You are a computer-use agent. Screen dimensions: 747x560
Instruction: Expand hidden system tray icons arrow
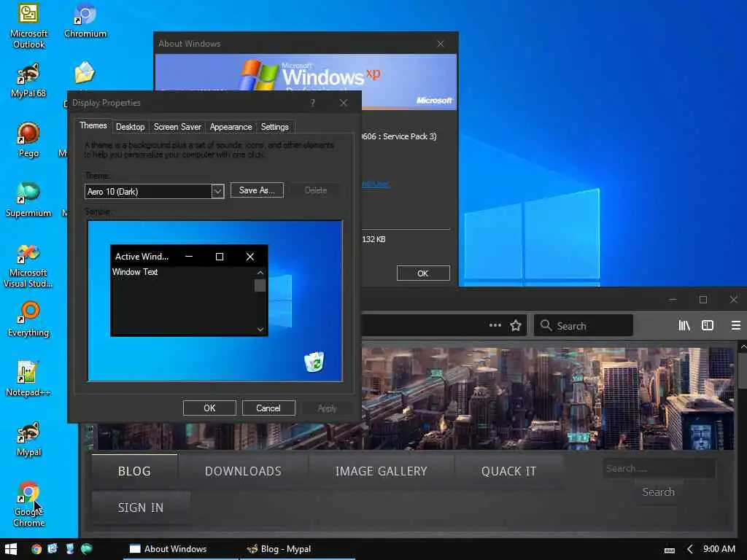[x=689, y=550]
